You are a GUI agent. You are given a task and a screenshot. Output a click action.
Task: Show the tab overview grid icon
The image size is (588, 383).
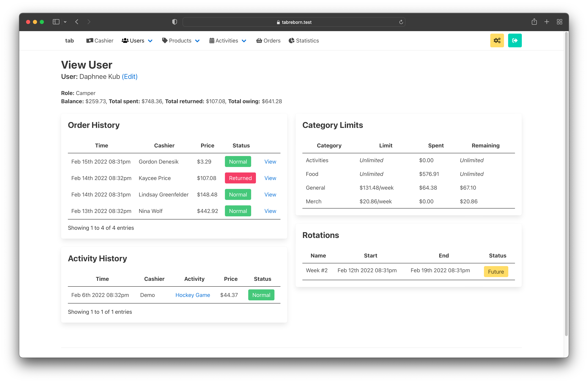[x=559, y=22]
